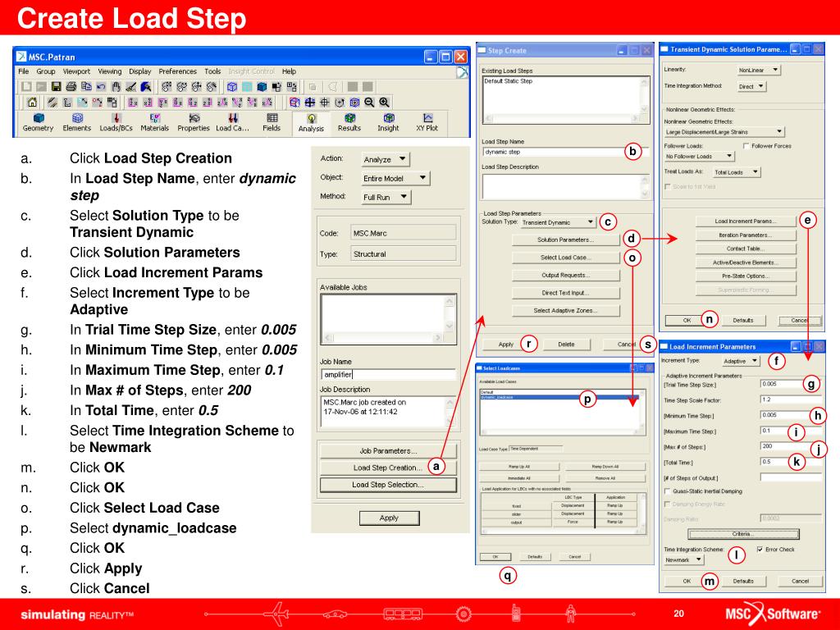The image size is (840, 630).
Task: Open the Increment Type dropdown set to Adaptive
Action: 741,361
